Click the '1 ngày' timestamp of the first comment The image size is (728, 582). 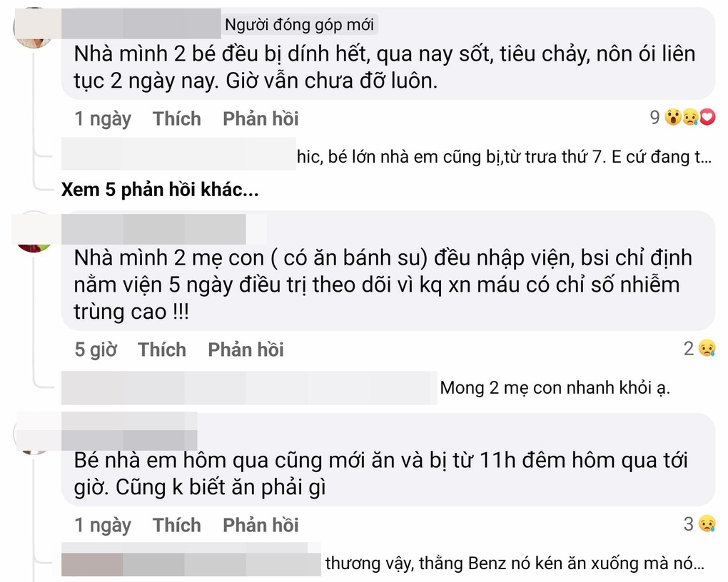pyautogui.click(x=102, y=118)
